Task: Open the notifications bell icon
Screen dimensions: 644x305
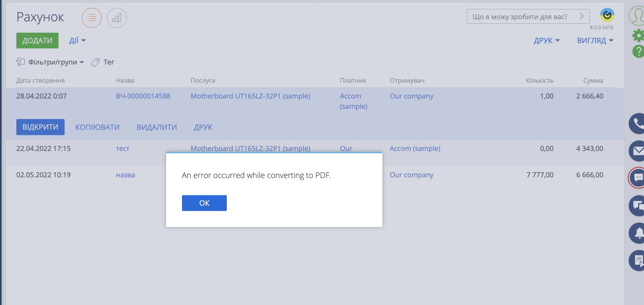Action: tap(638, 232)
